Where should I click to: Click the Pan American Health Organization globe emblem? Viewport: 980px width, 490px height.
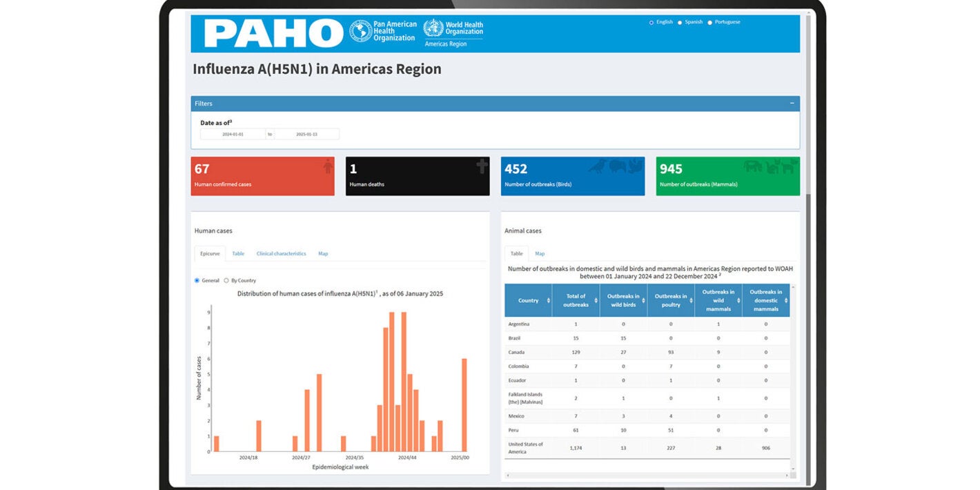click(360, 30)
